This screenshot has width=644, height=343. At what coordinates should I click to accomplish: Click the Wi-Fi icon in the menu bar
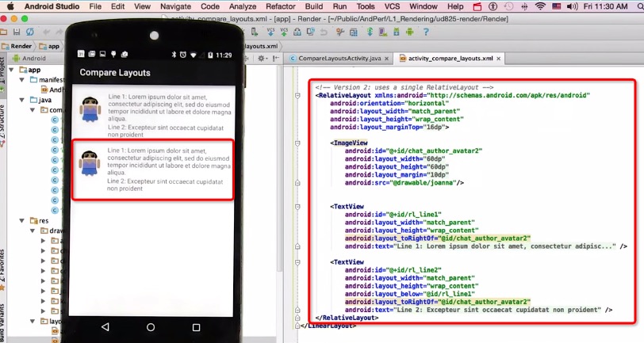(541, 6)
